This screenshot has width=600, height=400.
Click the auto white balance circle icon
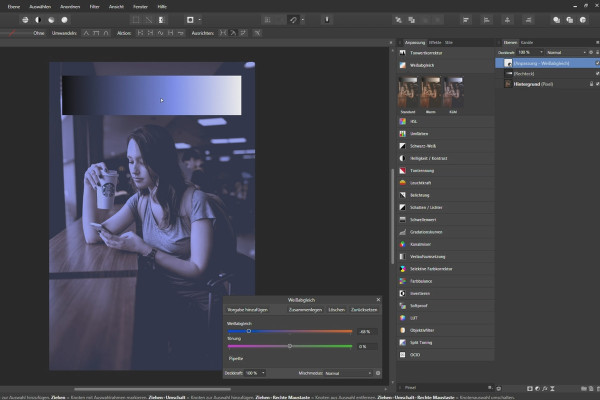coord(64,20)
